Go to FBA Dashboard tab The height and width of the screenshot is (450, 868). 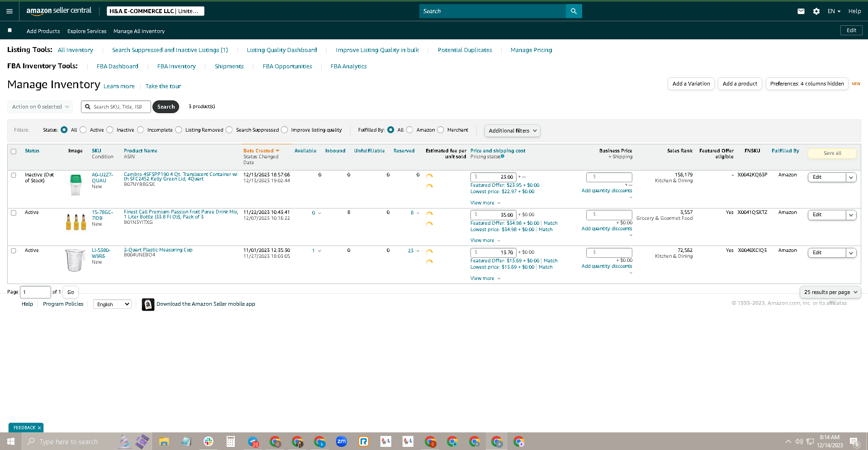click(x=118, y=66)
